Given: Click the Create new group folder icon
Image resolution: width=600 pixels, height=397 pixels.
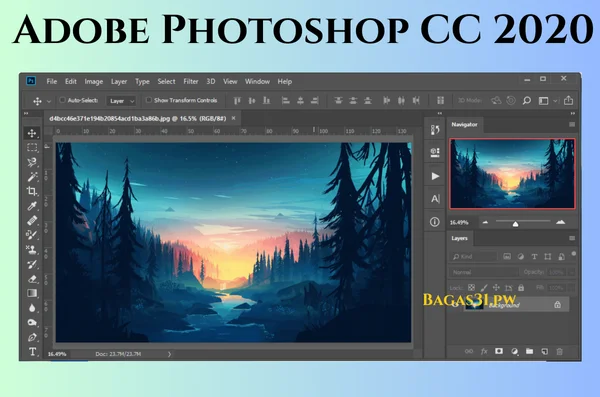Looking at the screenshot, I should click(529, 351).
